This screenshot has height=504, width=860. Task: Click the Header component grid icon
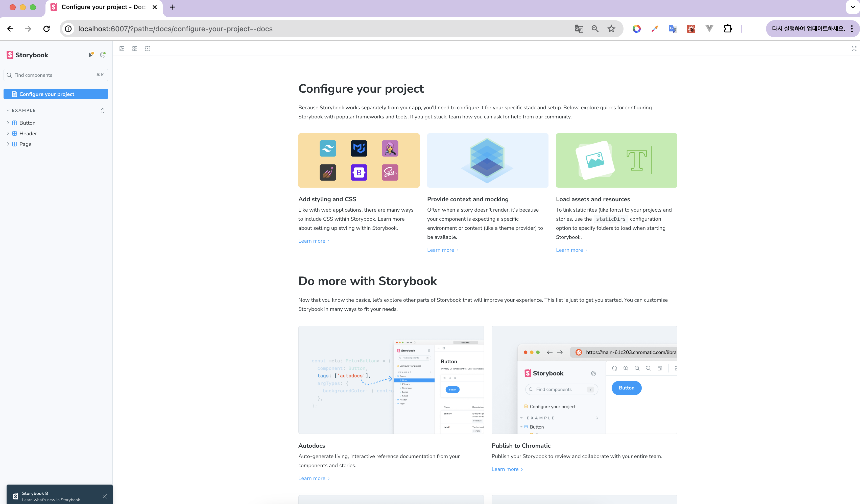[x=15, y=133]
